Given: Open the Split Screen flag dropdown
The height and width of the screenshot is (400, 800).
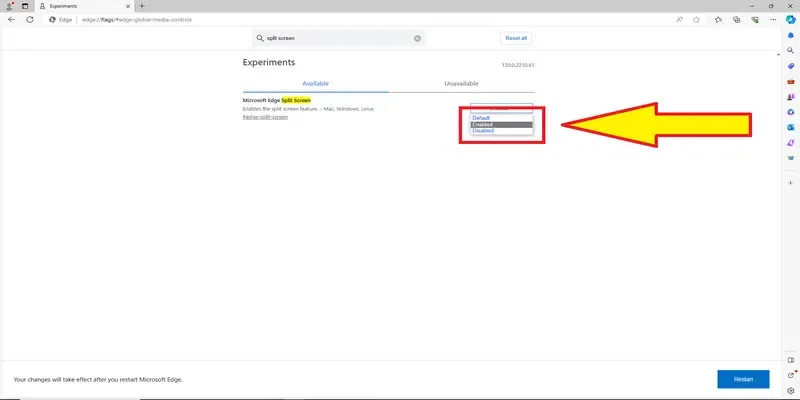Looking at the screenshot, I should tap(501, 108).
